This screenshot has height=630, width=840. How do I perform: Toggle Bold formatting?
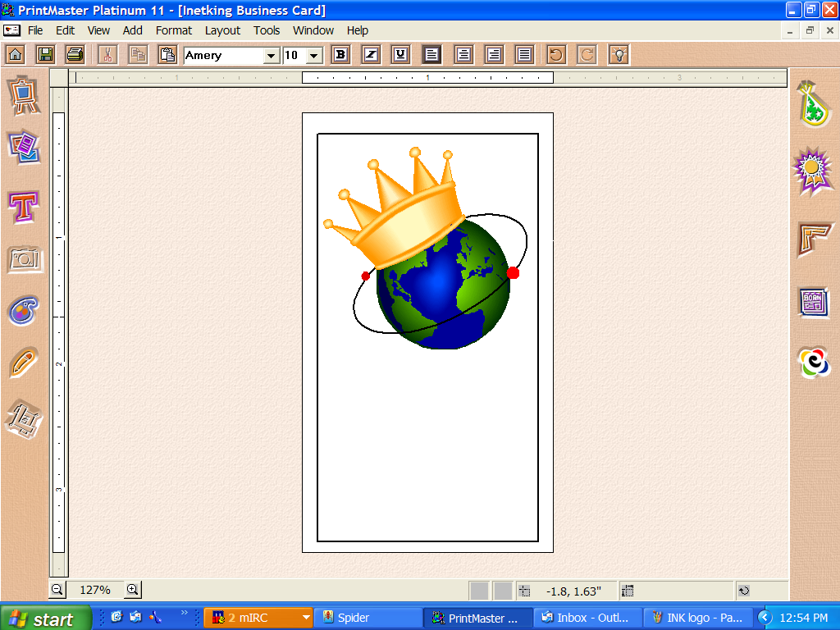340,55
